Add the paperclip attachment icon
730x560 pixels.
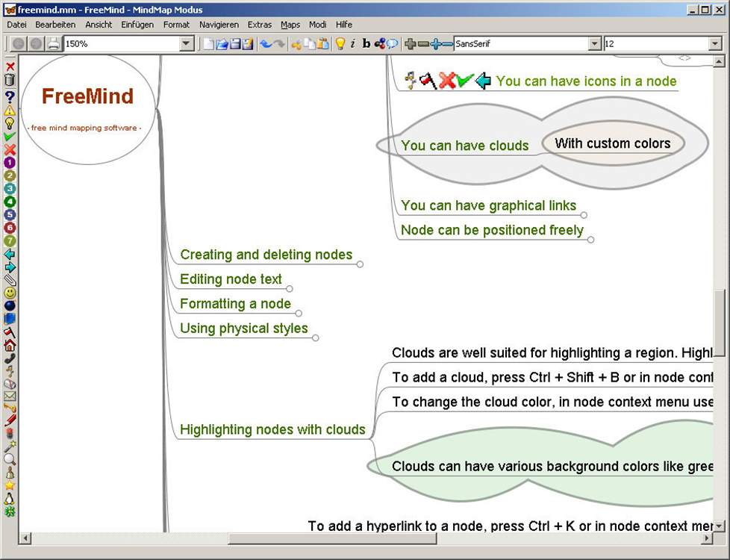[x=10, y=280]
